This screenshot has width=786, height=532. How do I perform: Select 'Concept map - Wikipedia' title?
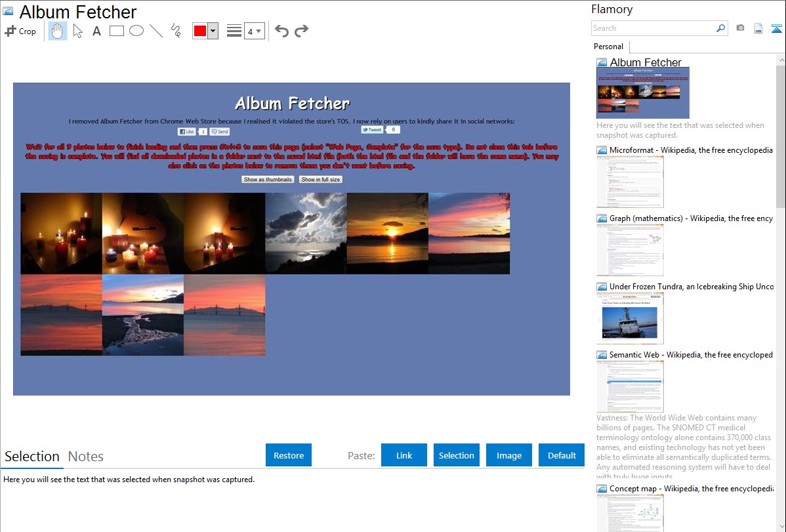pyautogui.click(x=692, y=489)
